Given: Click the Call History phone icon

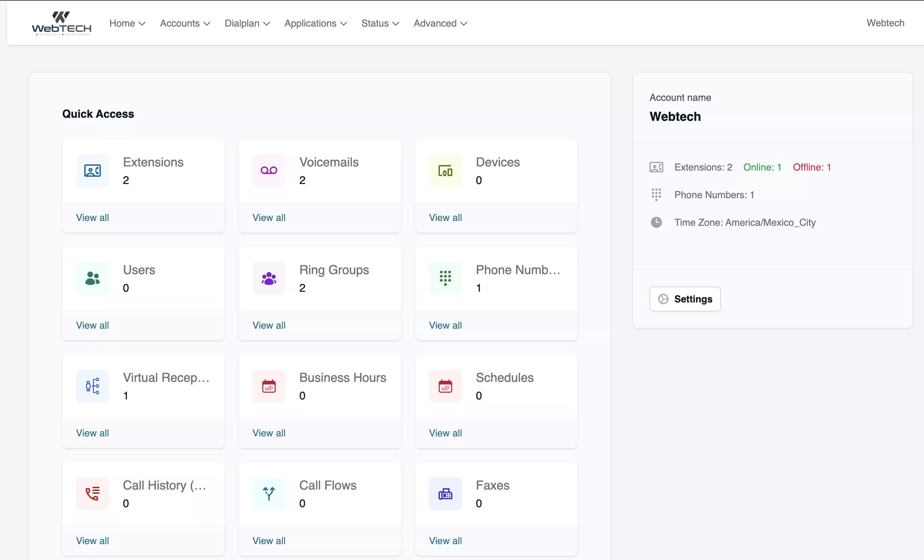Looking at the screenshot, I should coord(92,493).
